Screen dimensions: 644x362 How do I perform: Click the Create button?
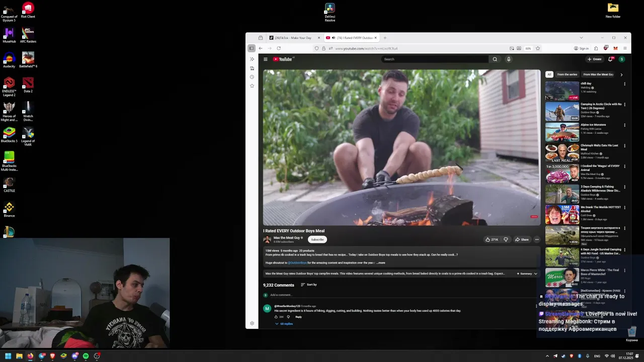(x=594, y=59)
